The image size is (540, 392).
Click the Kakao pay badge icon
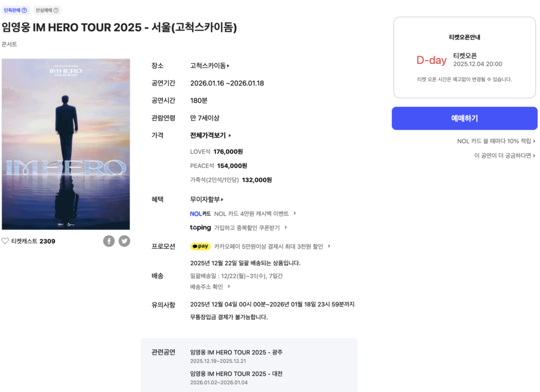point(200,246)
